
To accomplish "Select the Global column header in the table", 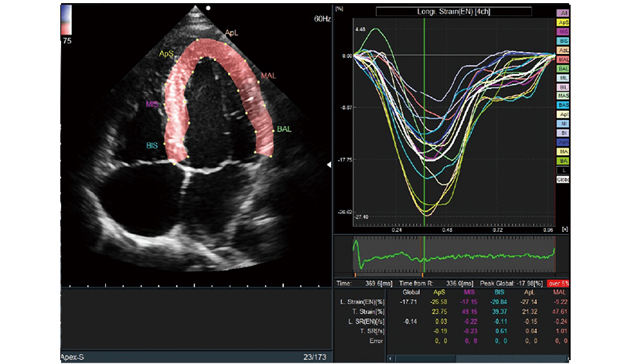I will 411,294.
